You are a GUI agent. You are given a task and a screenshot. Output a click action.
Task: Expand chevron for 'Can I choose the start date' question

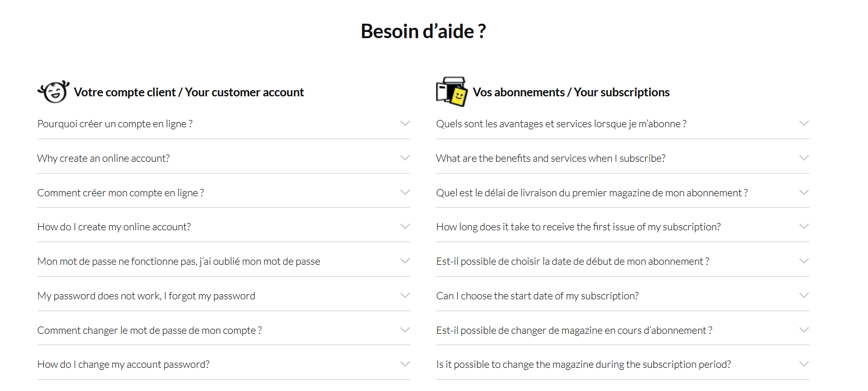804,296
